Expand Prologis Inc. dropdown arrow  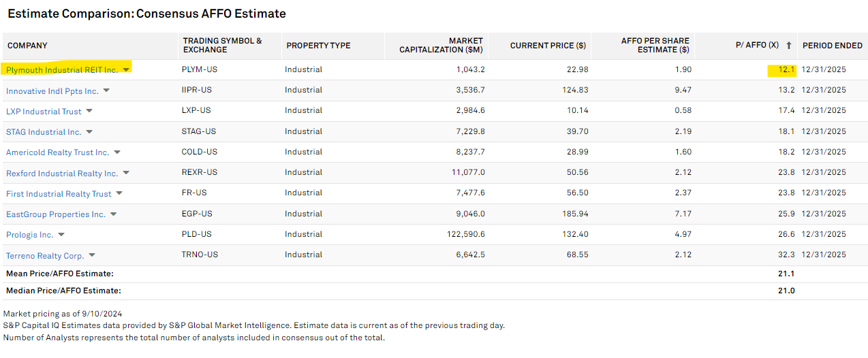click(x=61, y=235)
